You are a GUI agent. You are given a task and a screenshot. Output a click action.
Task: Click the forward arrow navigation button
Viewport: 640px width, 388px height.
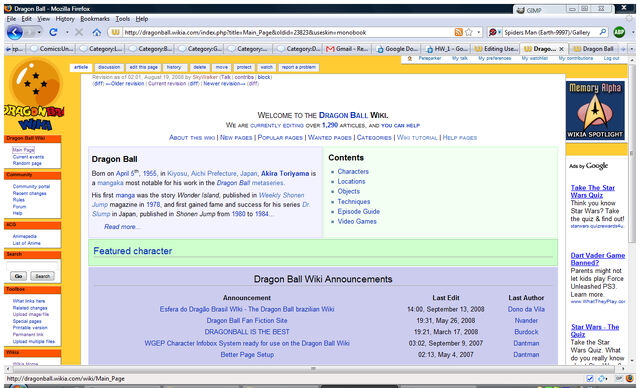30,32
